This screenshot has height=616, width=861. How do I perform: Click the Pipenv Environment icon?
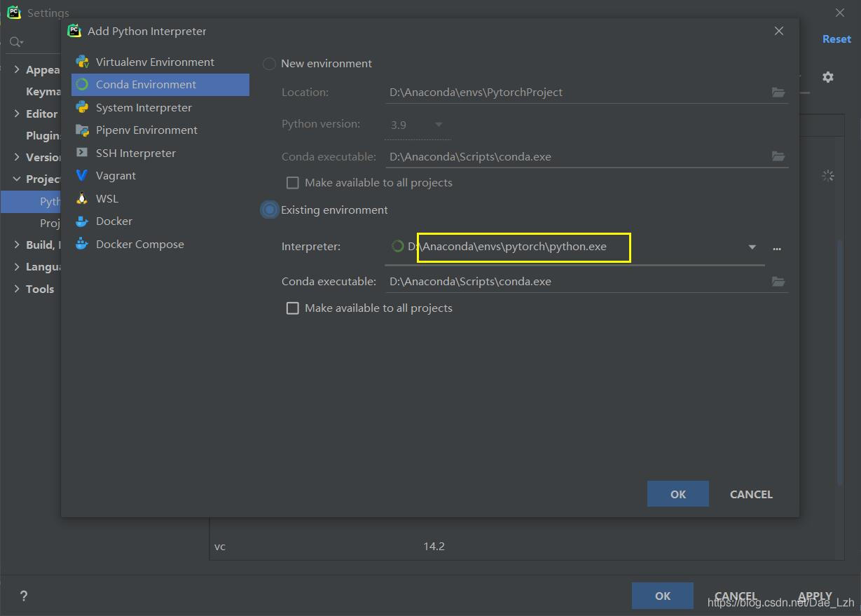pyautogui.click(x=83, y=130)
